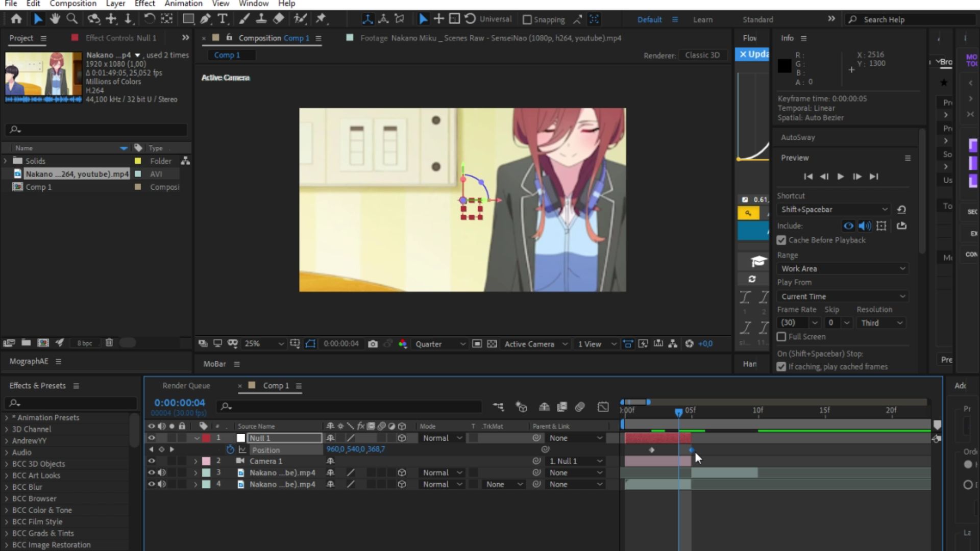Viewport: 980px width, 551px height.
Task: Click the new folder icon in the Project panel
Action: tap(26, 343)
